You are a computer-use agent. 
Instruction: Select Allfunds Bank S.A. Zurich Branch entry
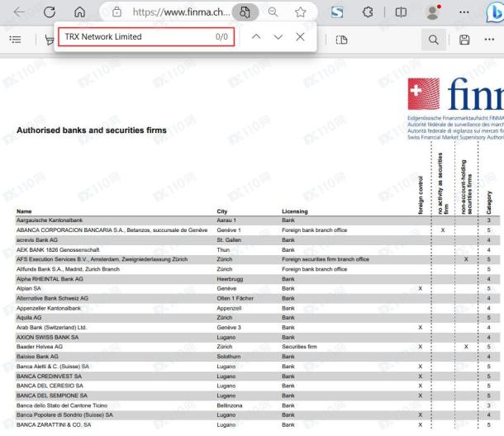pos(68,269)
